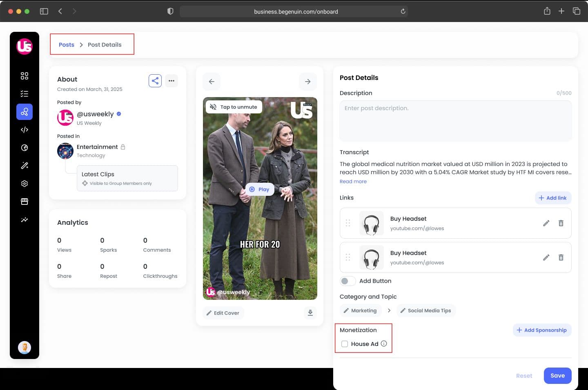Click the browser sidebar toggle icon
Screen dimensions: 588x390
tap(44, 11)
